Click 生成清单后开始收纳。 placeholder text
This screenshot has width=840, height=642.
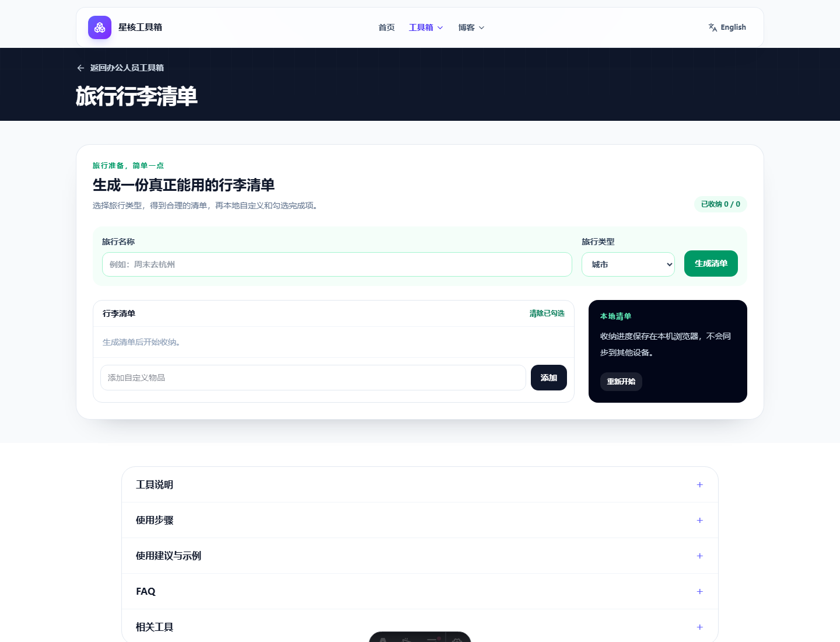tap(143, 342)
